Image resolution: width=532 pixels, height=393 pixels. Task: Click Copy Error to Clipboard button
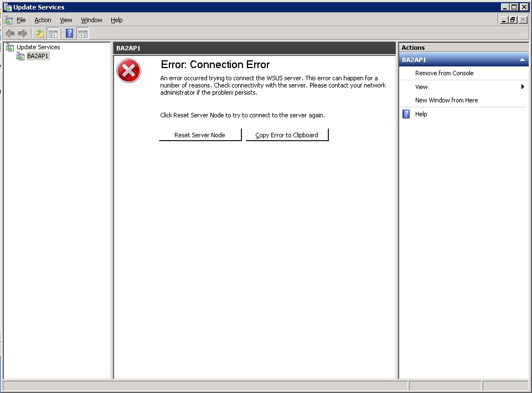click(287, 135)
